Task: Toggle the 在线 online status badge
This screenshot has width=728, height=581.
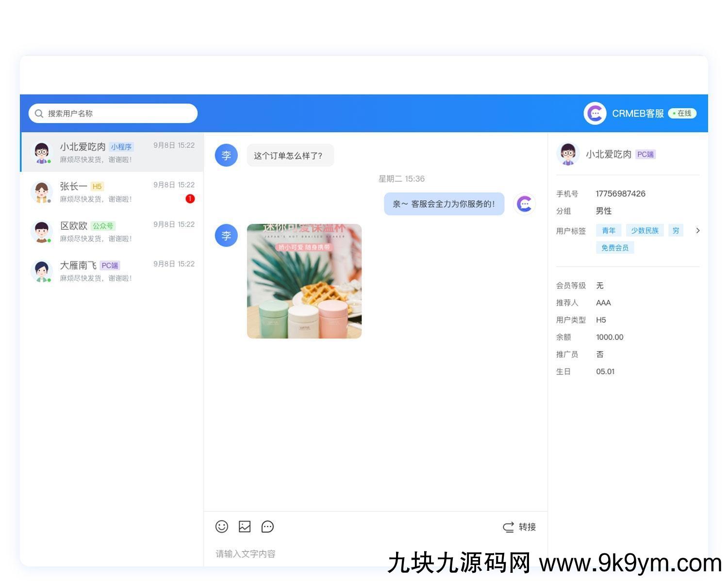Action: 682,113
